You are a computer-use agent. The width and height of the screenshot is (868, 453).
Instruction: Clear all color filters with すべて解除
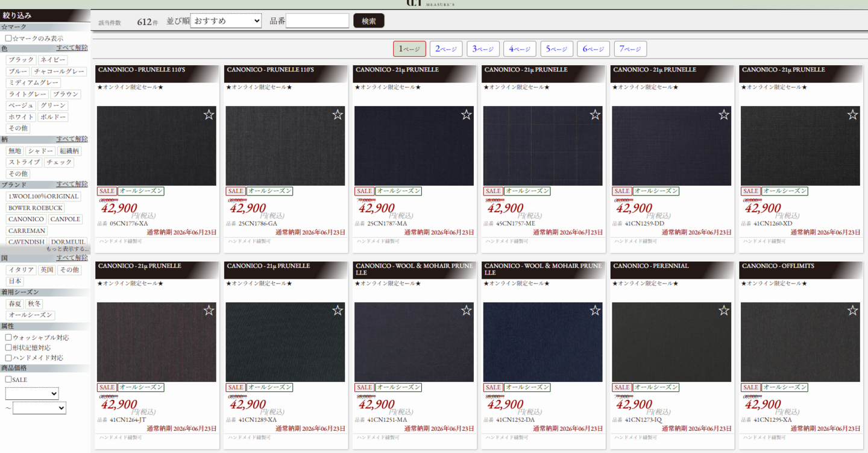72,48
